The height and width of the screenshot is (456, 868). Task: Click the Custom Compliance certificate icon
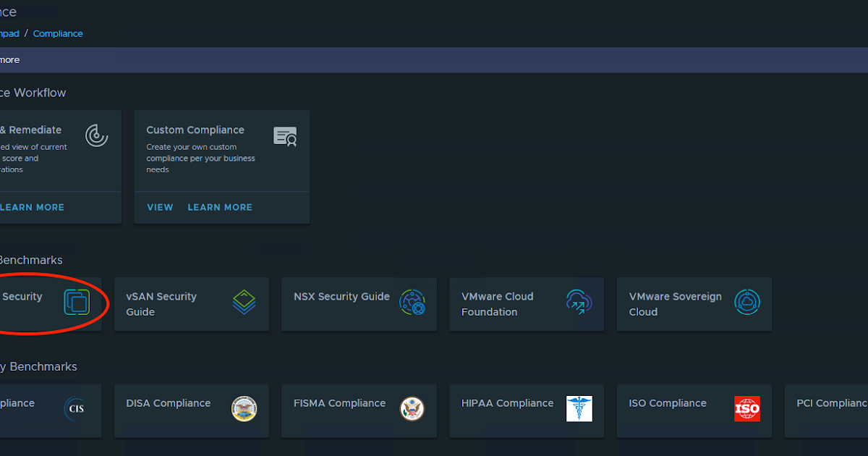tap(285, 136)
